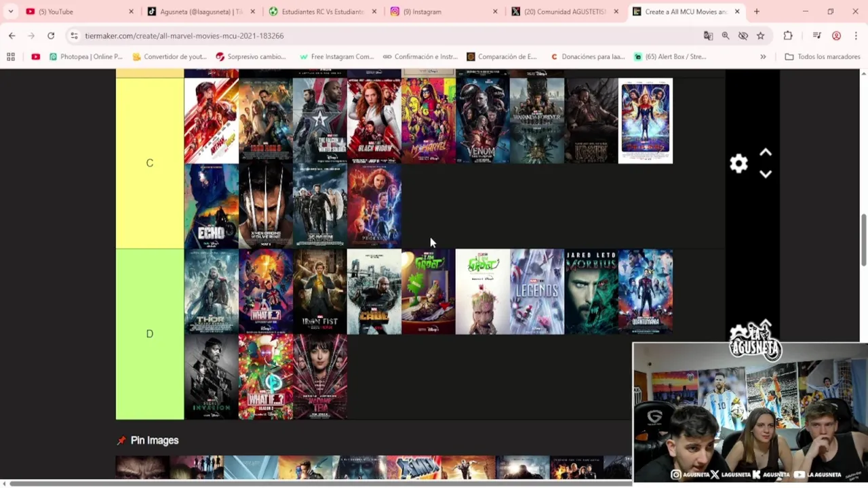Open the Confirmación e Instr... bookmark
Viewport: 868px width, 488px height.
[x=420, y=56]
